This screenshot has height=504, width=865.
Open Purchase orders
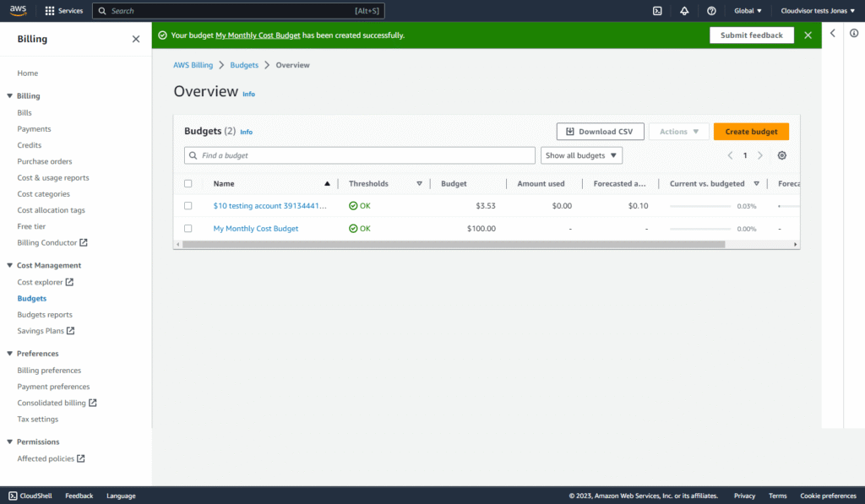[45, 161]
